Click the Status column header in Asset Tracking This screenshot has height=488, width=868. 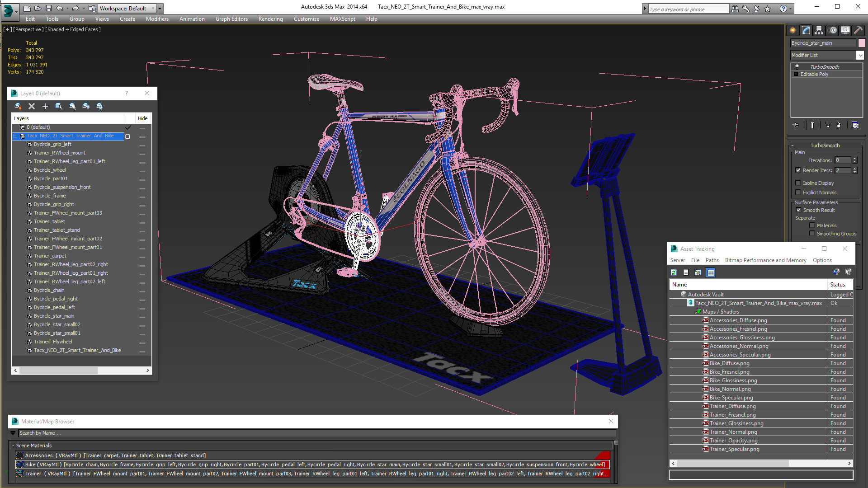click(840, 285)
